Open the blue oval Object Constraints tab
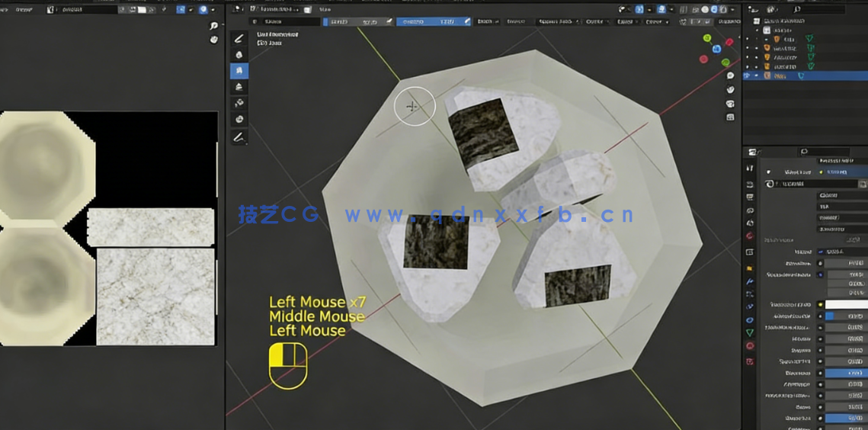This screenshot has width=868, height=430. click(x=750, y=319)
